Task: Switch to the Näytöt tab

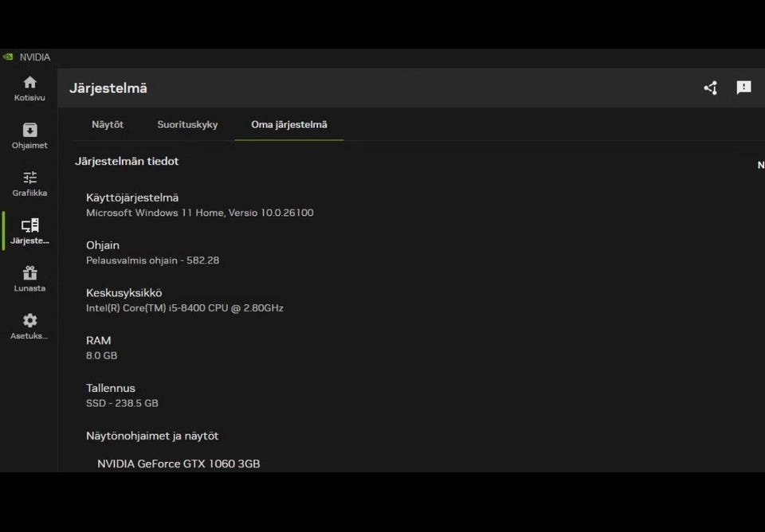Action: point(108,125)
